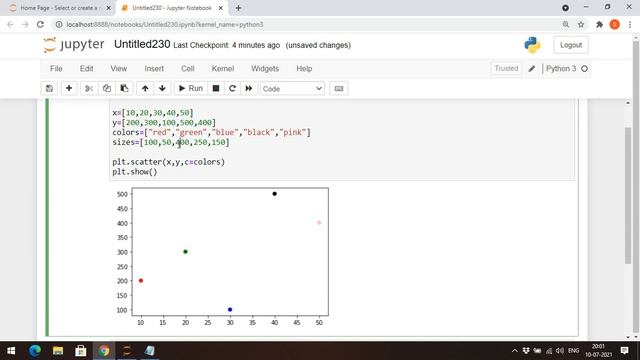Cut selected cells with scissors icon
Viewport: 640px width, 360px height.
click(89, 89)
